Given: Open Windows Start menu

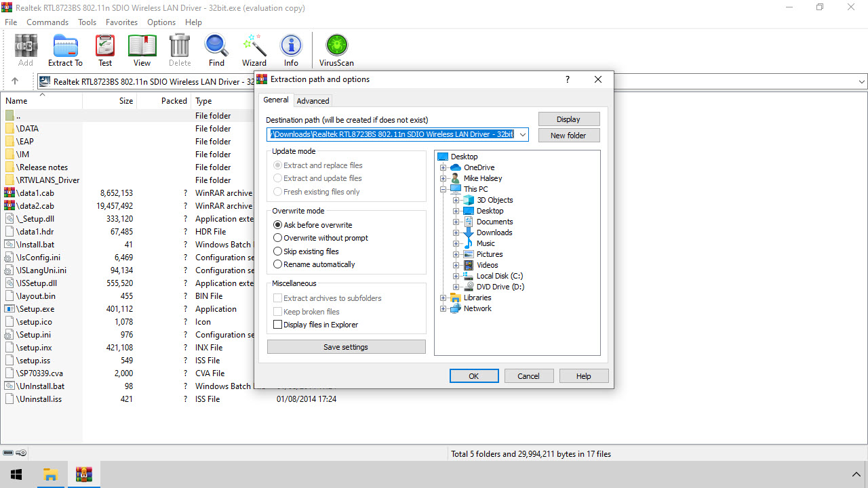Looking at the screenshot, I should tap(16, 474).
